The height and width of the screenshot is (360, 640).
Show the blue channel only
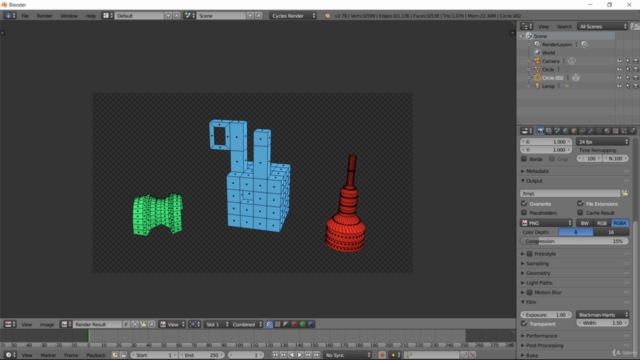coord(311,324)
